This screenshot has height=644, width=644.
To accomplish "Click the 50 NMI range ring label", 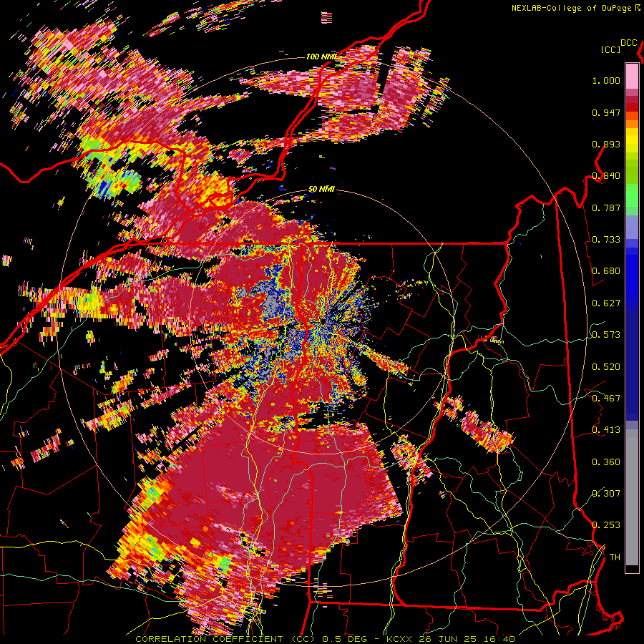I will point(321,189).
